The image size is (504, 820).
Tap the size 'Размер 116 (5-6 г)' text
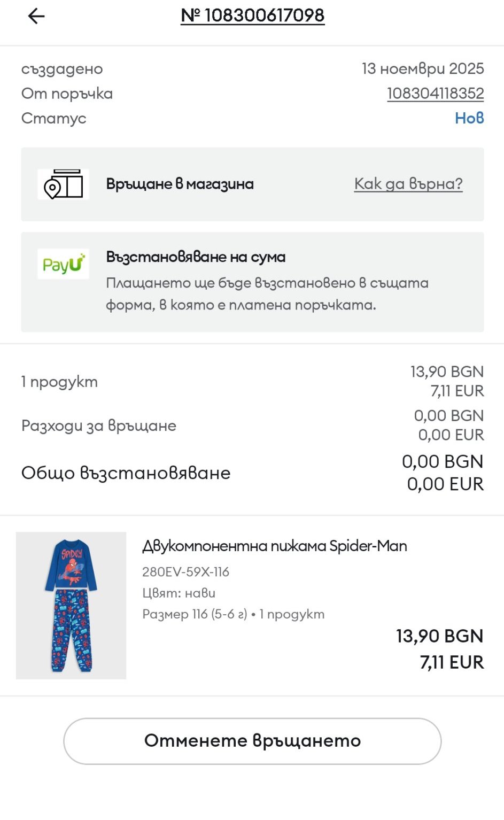(195, 614)
